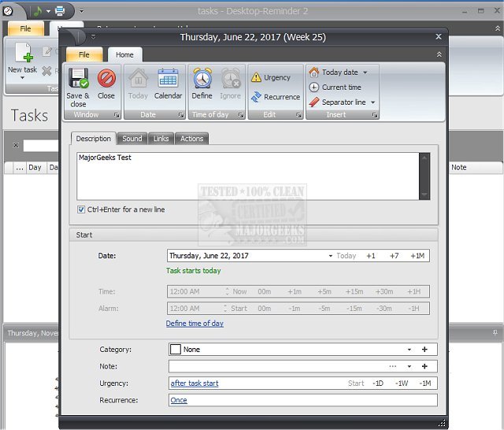The height and width of the screenshot is (430, 504).
Task: Open Time of day group dialog launcher
Action: click(241, 115)
